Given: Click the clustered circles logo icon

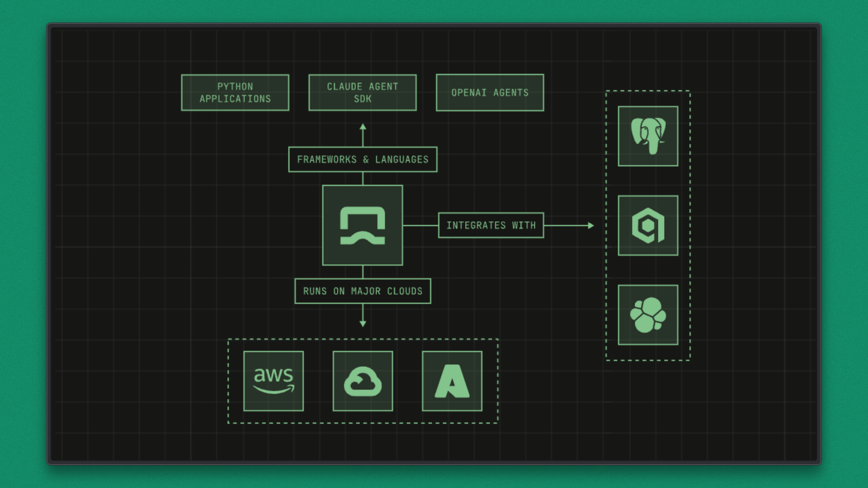Looking at the screenshot, I should coord(648,315).
